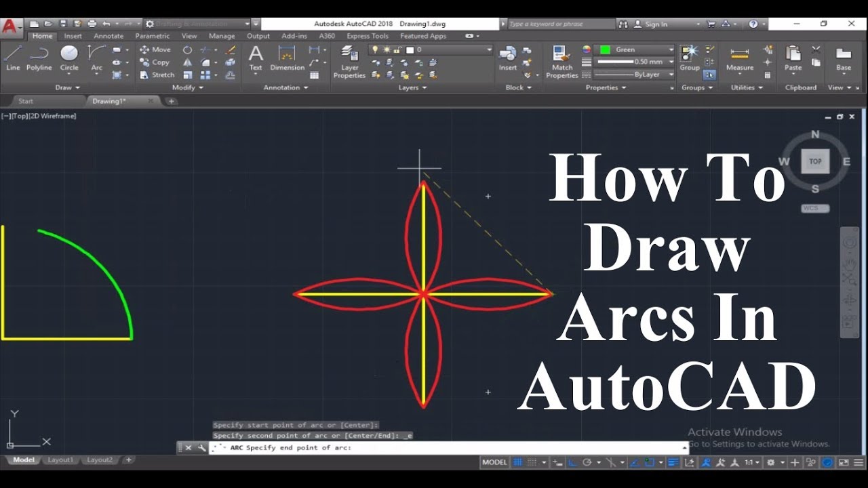
Task: Click the command line input field
Action: (x=448, y=448)
